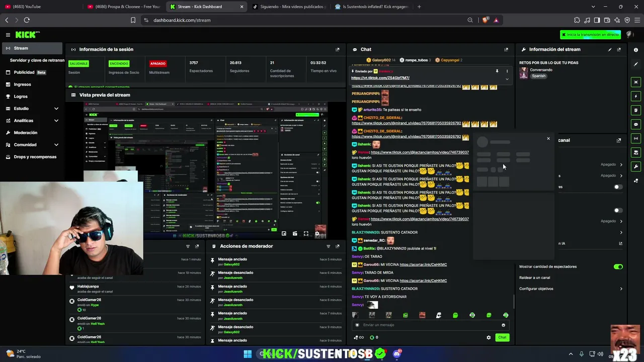644x362 pixels.
Task: Open second Apagado channel option arrow
Action: click(x=621, y=175)
